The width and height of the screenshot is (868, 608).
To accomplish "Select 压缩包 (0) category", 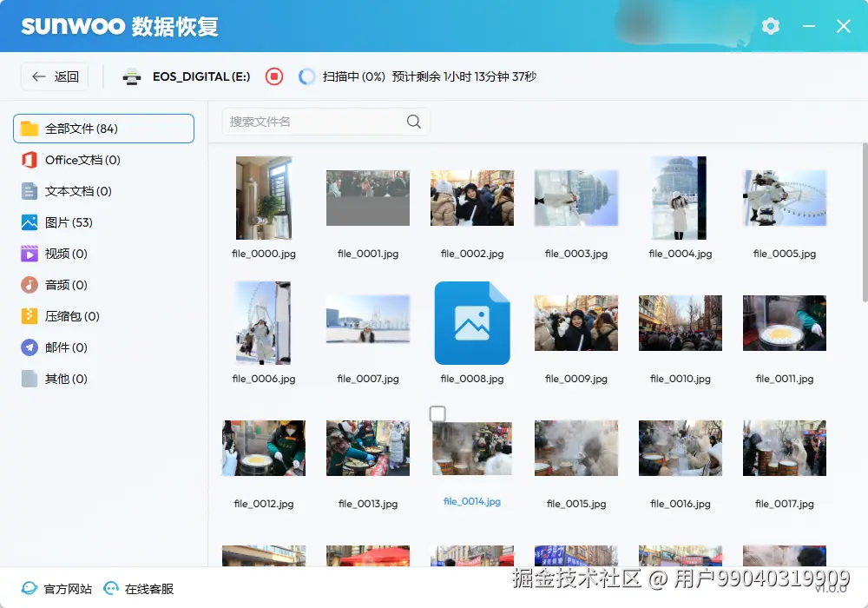I will 103,316.
